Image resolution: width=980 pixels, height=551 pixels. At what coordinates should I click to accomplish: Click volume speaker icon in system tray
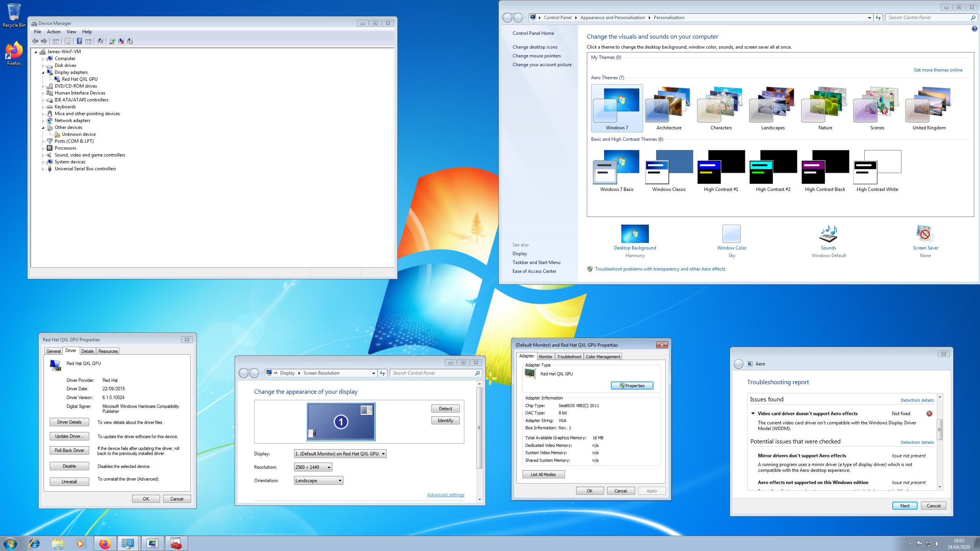[x=938, y=544]
